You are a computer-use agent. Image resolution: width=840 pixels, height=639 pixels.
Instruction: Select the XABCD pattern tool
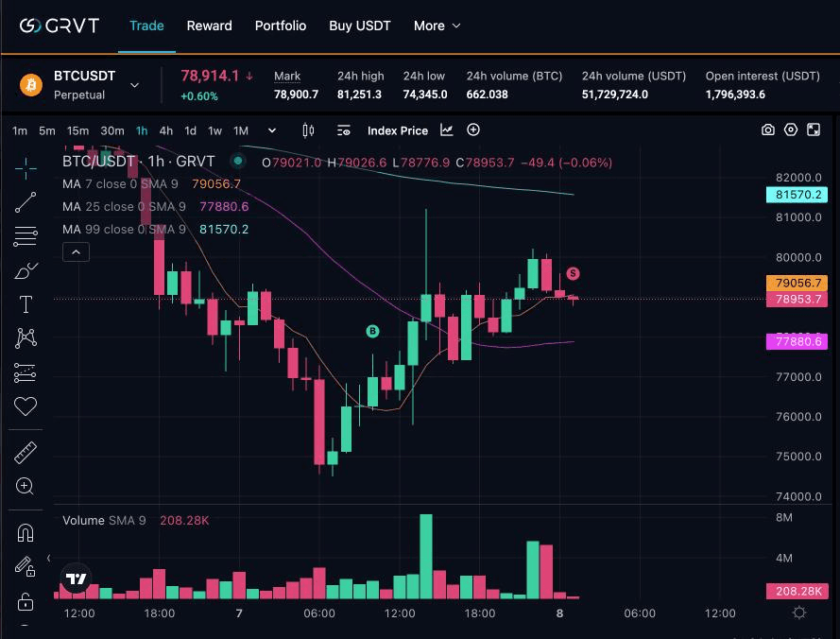pyautogui.click(x=26, y=338)
